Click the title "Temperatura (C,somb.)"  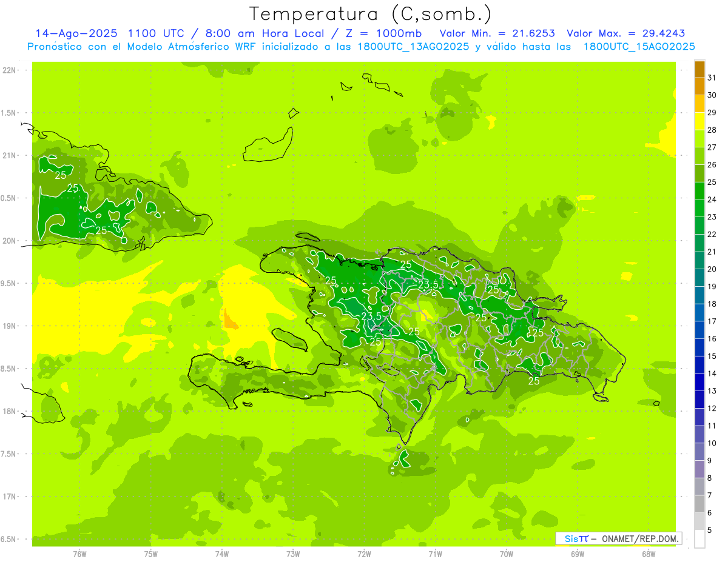click(371, 14)
